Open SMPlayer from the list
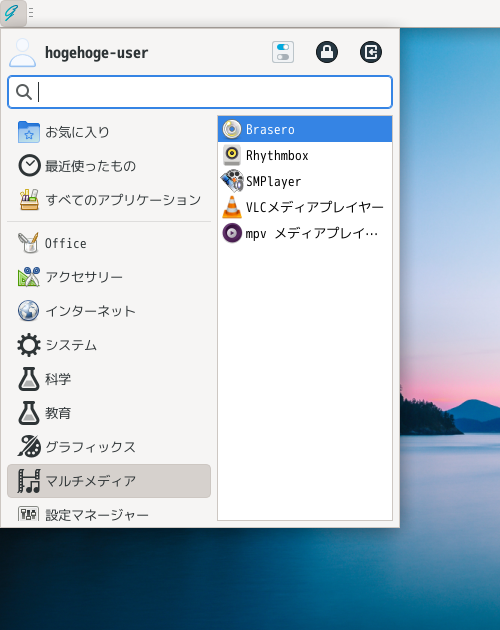Screen dimensions: 500x630 pos(305,181)
